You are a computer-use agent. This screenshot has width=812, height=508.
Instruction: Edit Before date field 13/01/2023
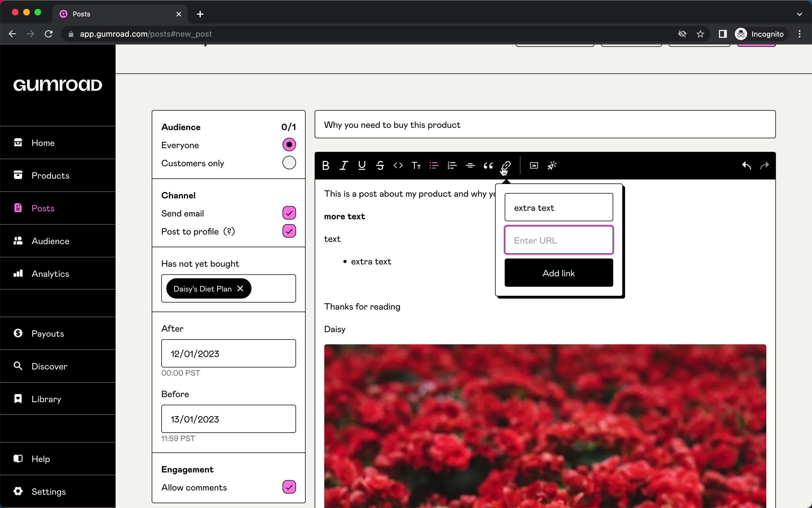pyautogui.click(x=228, y=419)
